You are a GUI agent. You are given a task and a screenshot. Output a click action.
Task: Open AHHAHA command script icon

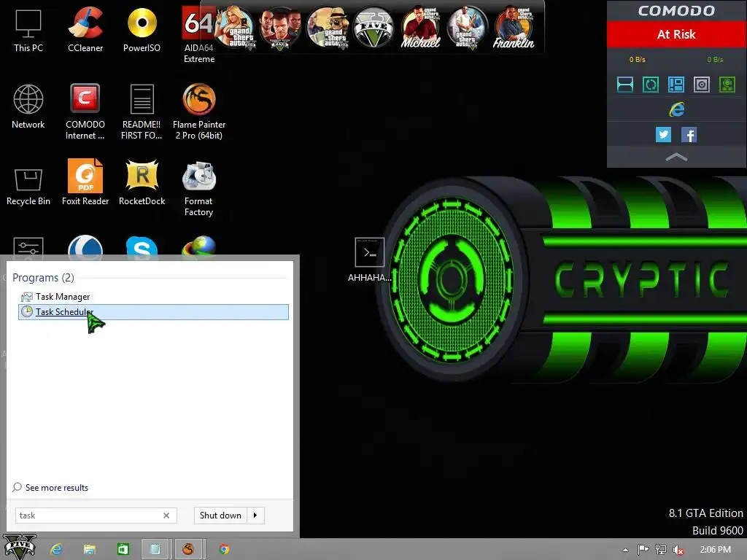[369, 260]
